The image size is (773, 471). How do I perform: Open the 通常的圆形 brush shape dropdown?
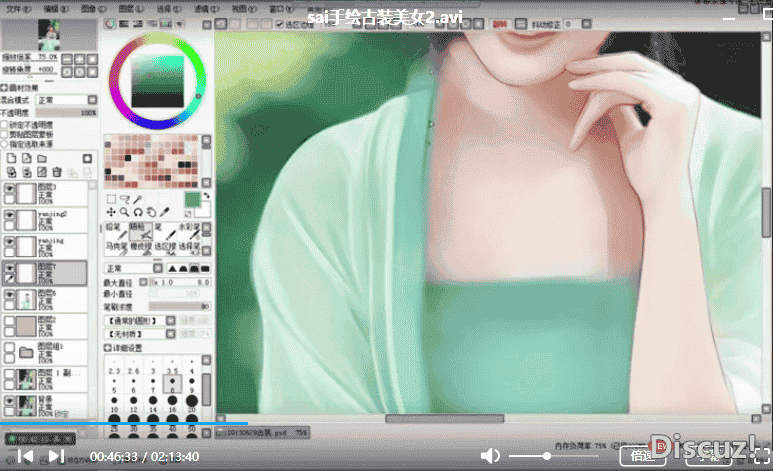(140, 321)
